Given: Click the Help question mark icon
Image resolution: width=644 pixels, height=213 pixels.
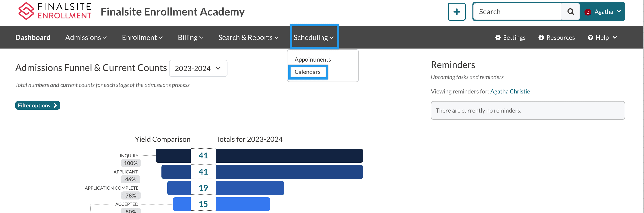Looking at the screenshot, I should pyautogui.click(x=590, y=38).
